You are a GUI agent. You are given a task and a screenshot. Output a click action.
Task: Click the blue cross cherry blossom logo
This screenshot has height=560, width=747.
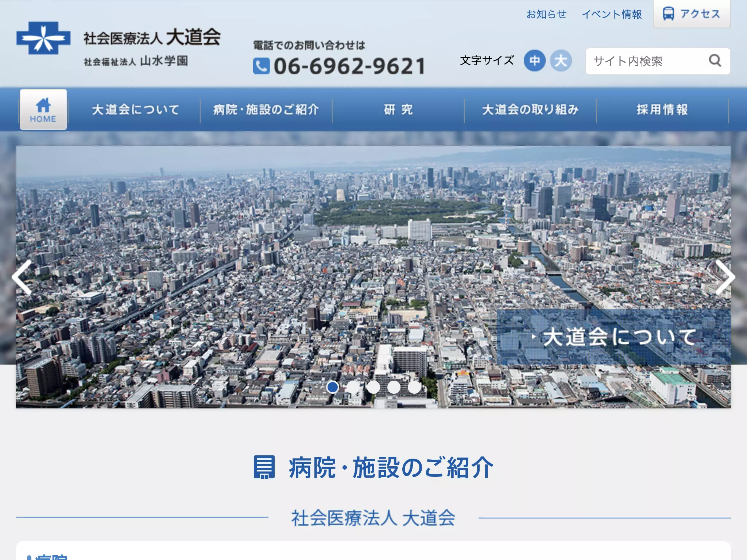pyautogui.click(x=43, y=38)
